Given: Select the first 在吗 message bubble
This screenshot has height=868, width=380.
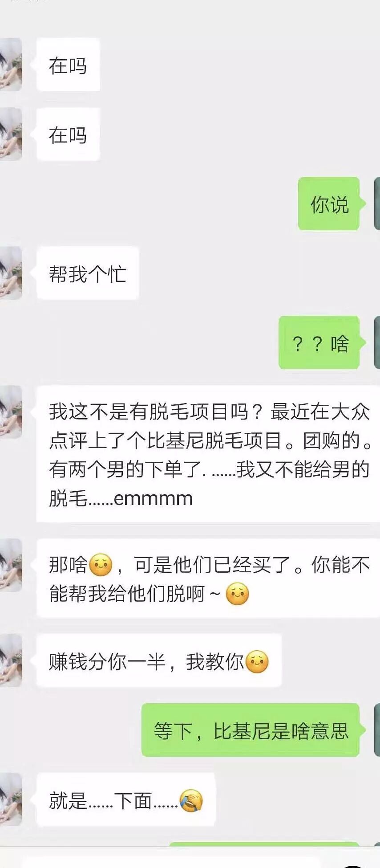Looking at the screenshot, I should [x=68, y=65].
